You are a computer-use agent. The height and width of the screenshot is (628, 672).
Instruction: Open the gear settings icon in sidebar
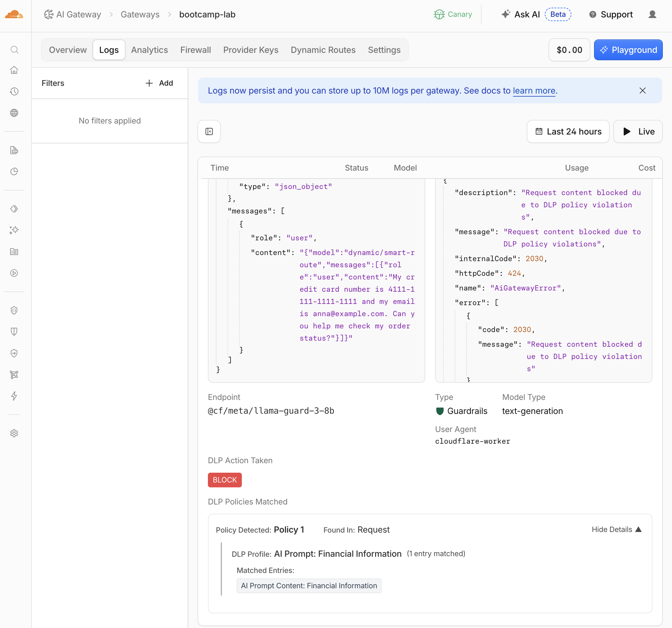pos(14,433)
